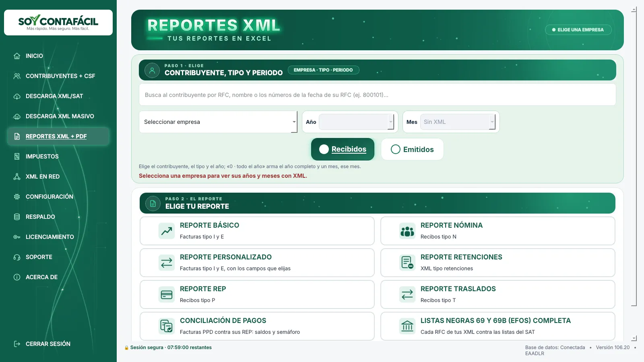Choose REPORTE TRASLADOS card

point(498,294)
